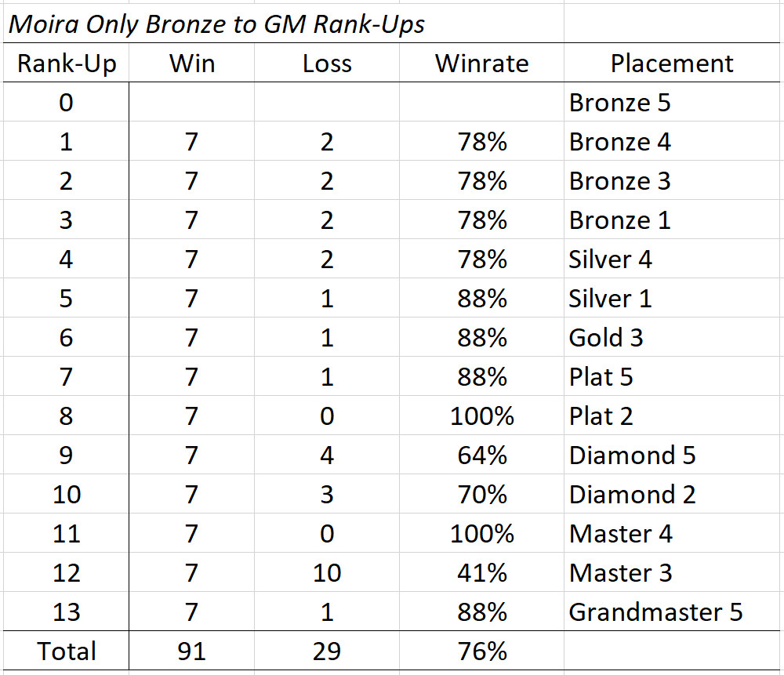Select the 'Grandmaster 5' placement cell

point(672,611)
